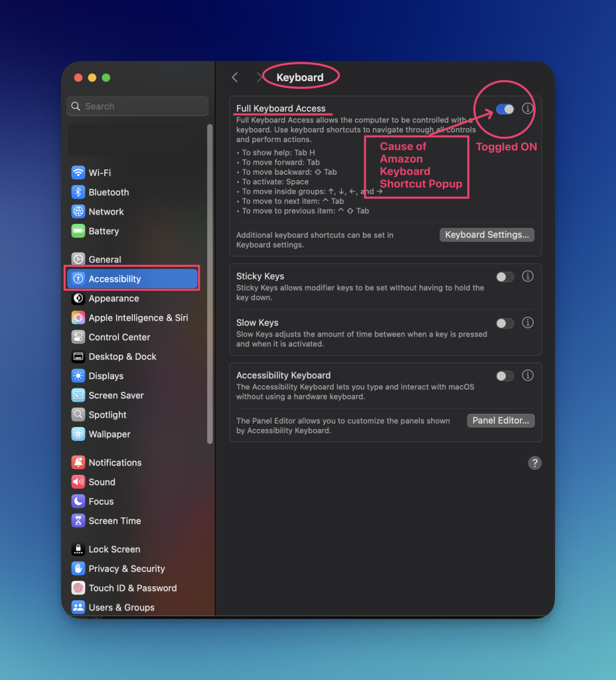The height and width of the screenshot is (680, 616).
Task: Open the Desktop & Dock icon
Action: pyautogui.click(x=78, y=357)
